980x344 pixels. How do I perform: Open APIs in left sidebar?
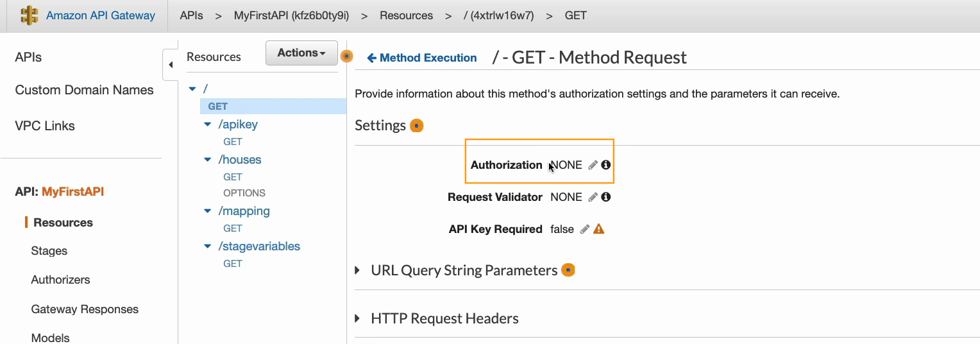[x=28, y=57]
